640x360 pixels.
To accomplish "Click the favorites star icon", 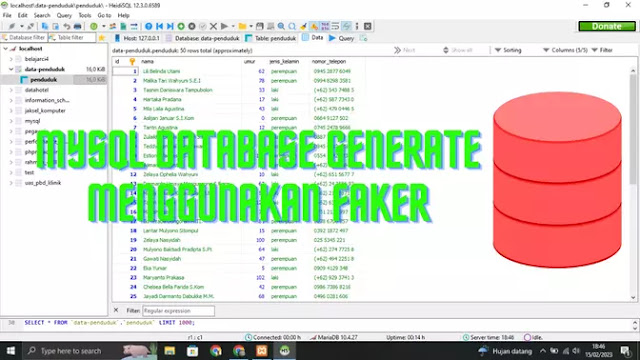I will point(102,38).
